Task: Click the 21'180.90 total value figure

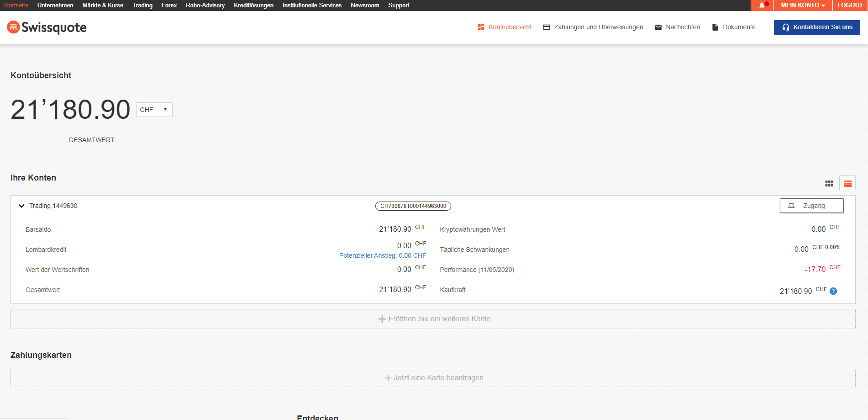Action: tap(70, 110)
